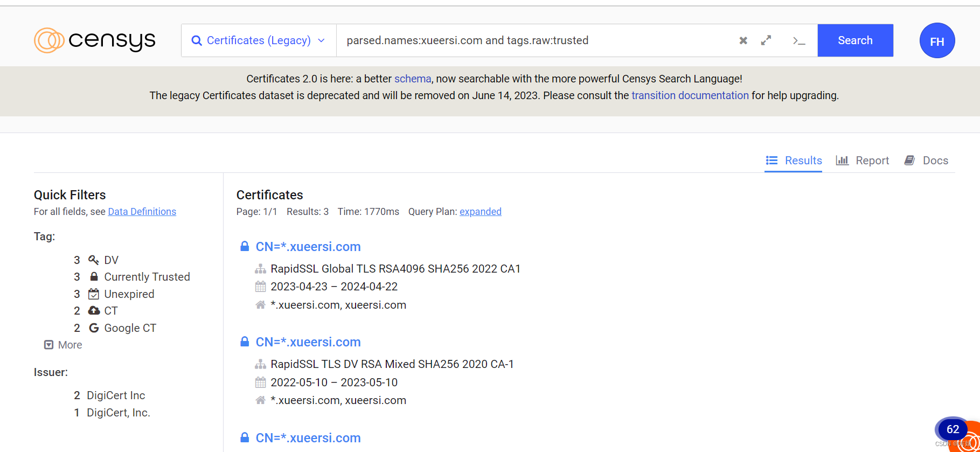
Task: Open first CN=*.xueersi.com certificate result
Action: (x=308, y=247)
